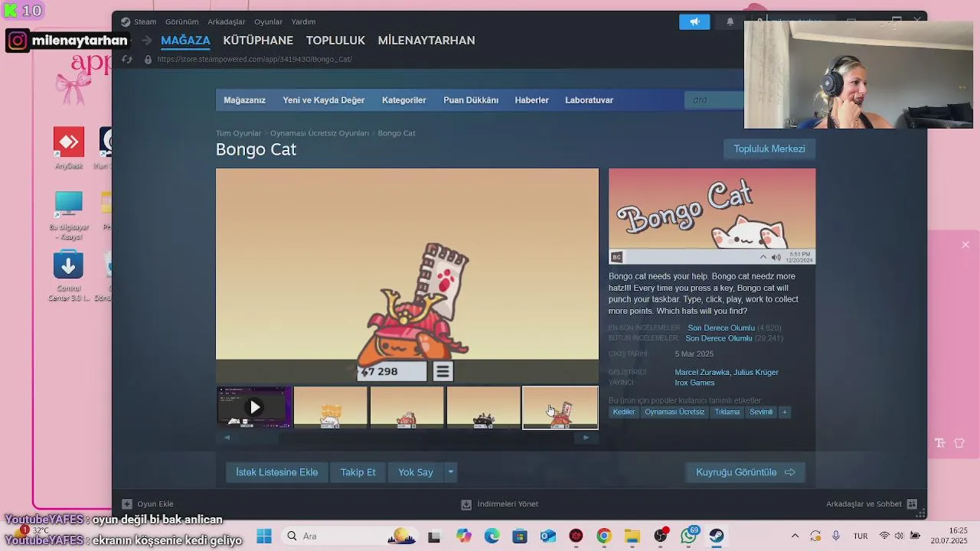The width and height of the screenshot is (980, 551).
Task: Open the Arkadaşlar menu
Action: click(x=226, y=21)
